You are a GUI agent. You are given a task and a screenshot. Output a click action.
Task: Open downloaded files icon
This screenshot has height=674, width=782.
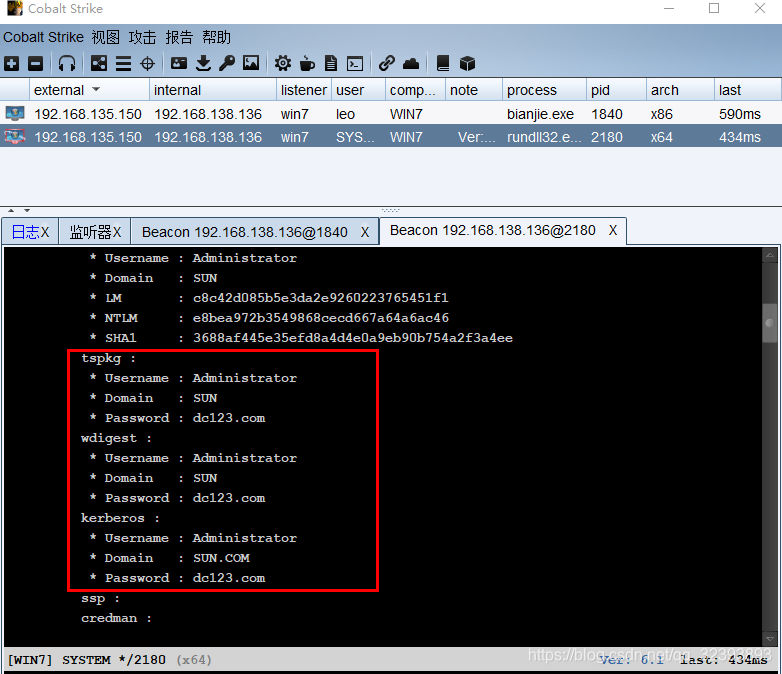pos(203,63)
